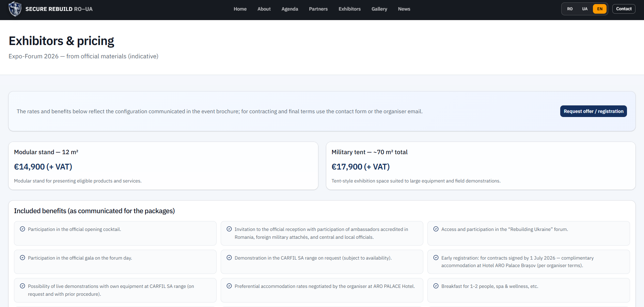Click check icon beside CARFIL SA range demonstration
The image size is (644, 307).
click(229, 258)
